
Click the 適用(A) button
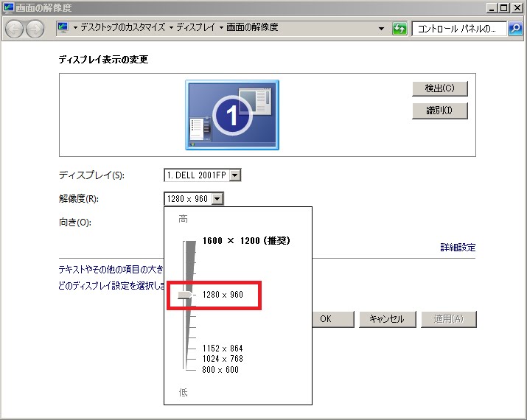point(448,319)
